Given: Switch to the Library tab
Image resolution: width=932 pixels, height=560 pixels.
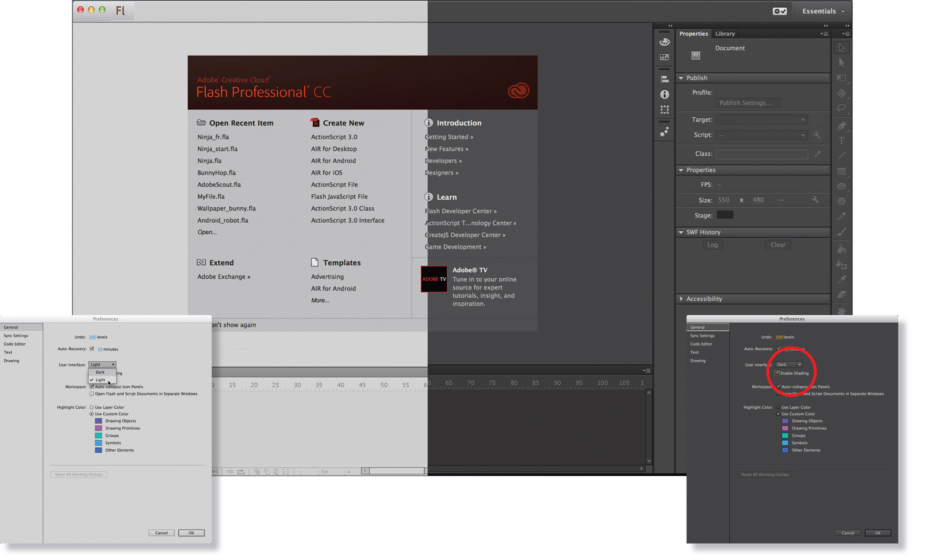Looking at the screenshot, I should tap(724, 34).
